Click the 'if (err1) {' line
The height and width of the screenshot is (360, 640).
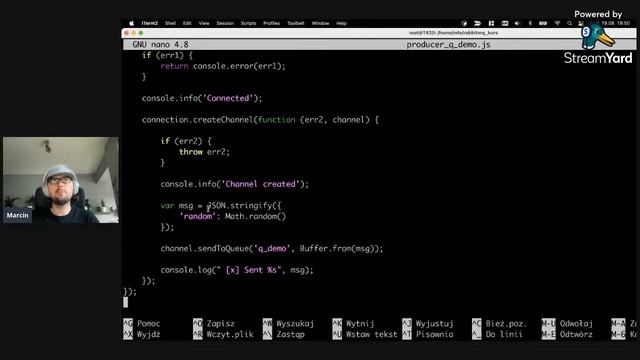(167, 55)
